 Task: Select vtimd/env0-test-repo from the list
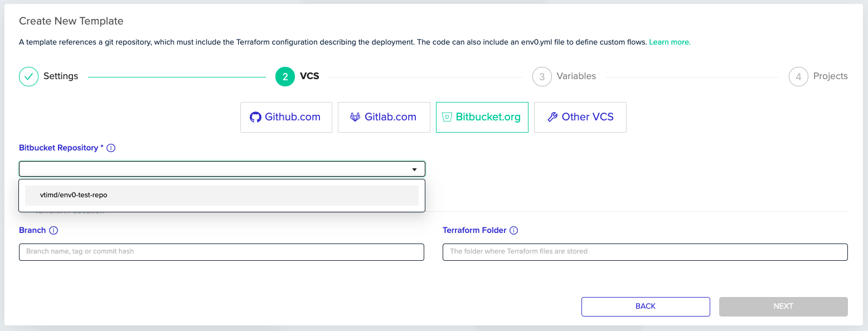coord(222,196)
